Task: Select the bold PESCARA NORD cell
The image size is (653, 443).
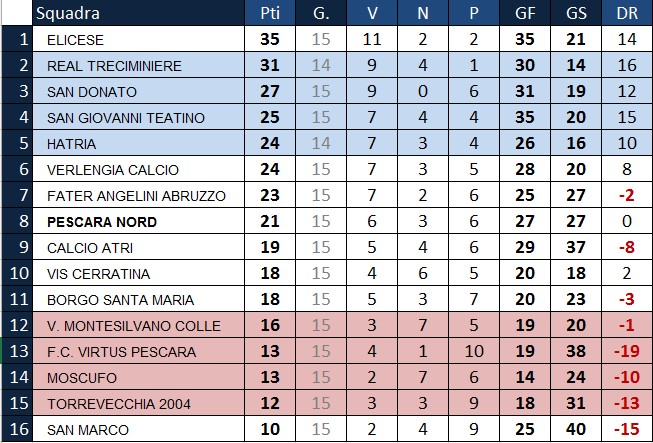Action: click(x=138, y=222)
